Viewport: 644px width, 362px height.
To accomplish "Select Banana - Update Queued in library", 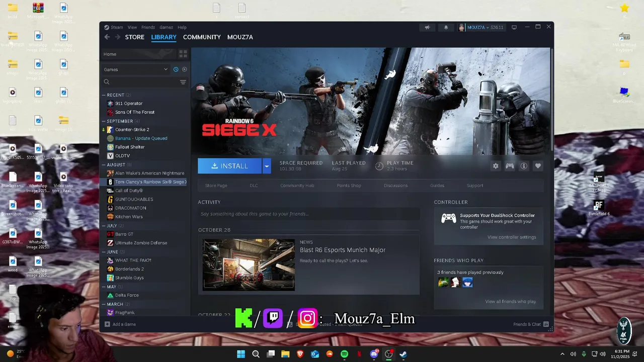I will coord(141,138).
